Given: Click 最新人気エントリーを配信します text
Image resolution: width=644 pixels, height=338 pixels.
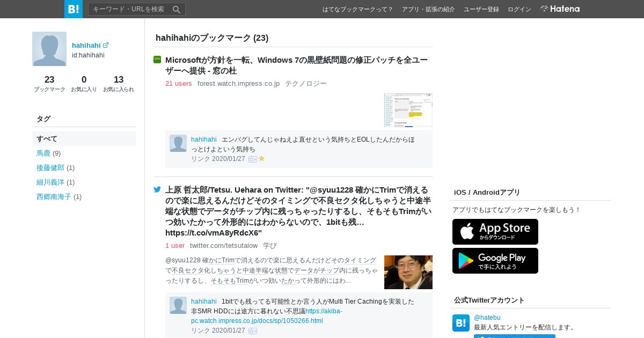Looking at the screenshot, I should click(x=524, y=327).
